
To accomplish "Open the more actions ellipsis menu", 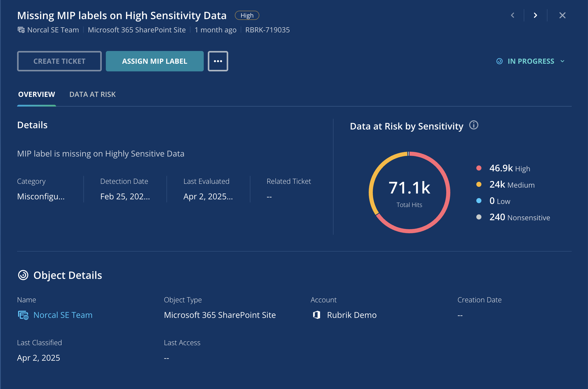I will 218,61.
